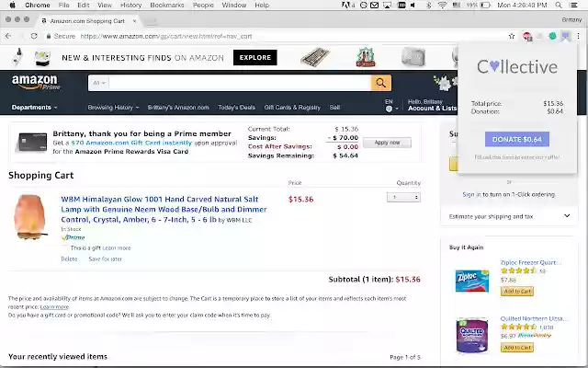The width and height of the screenshot is (588, 368).
Task: Open Notification Center list icon
Action: (x=573, y=6)
